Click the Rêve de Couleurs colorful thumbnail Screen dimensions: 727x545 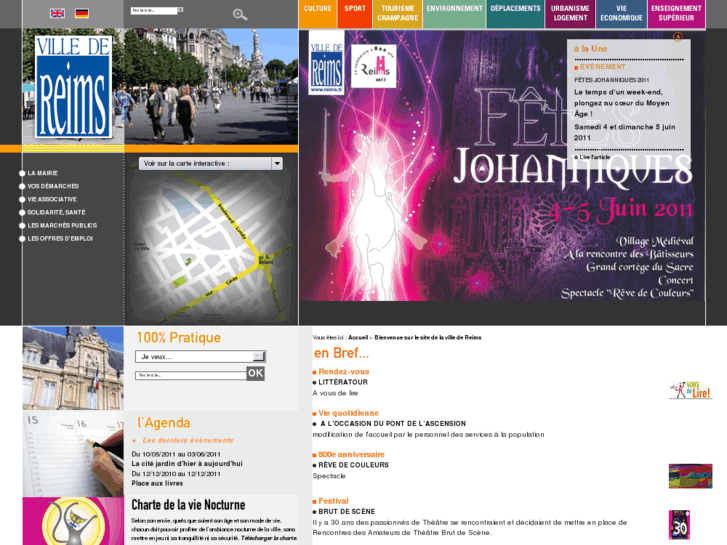(690, 476)
